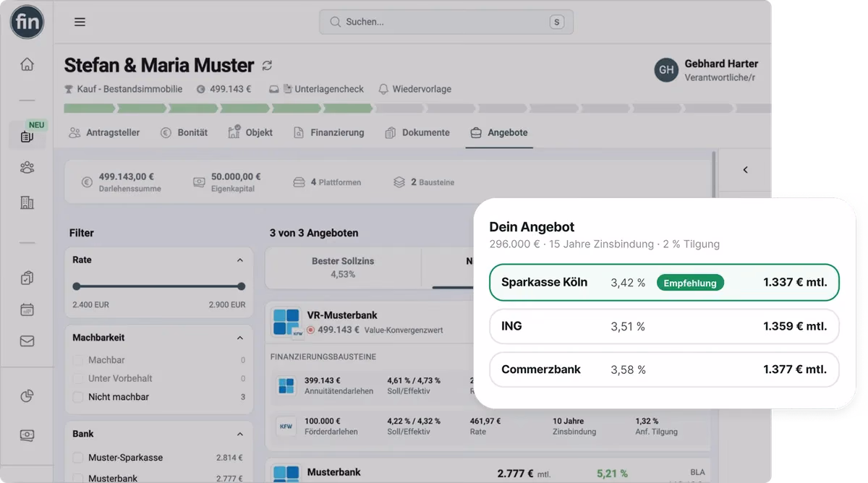868x483 pixels.
Task: Click the '5,21 %' Musterbank interest value
Action: (x=612, y=474)
